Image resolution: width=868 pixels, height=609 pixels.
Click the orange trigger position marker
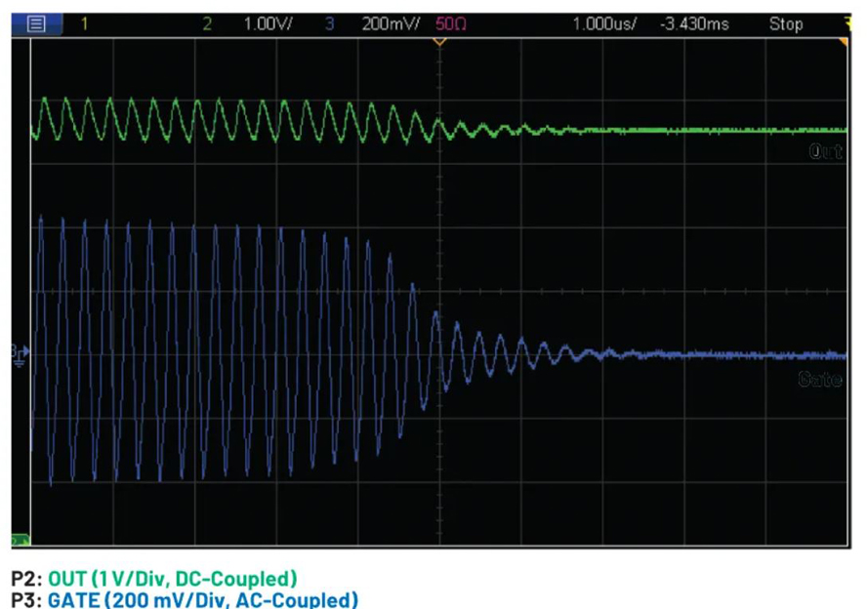pos(438,40)
